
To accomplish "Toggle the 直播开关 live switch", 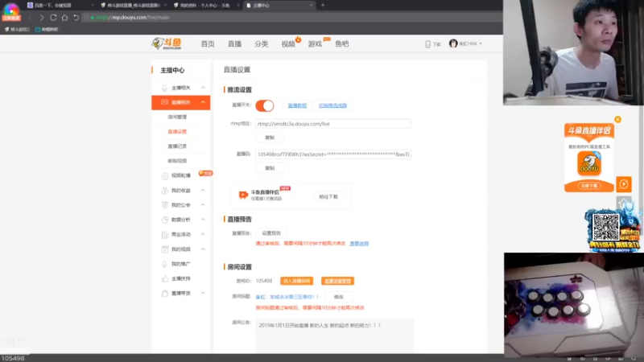I will point(265,105).
